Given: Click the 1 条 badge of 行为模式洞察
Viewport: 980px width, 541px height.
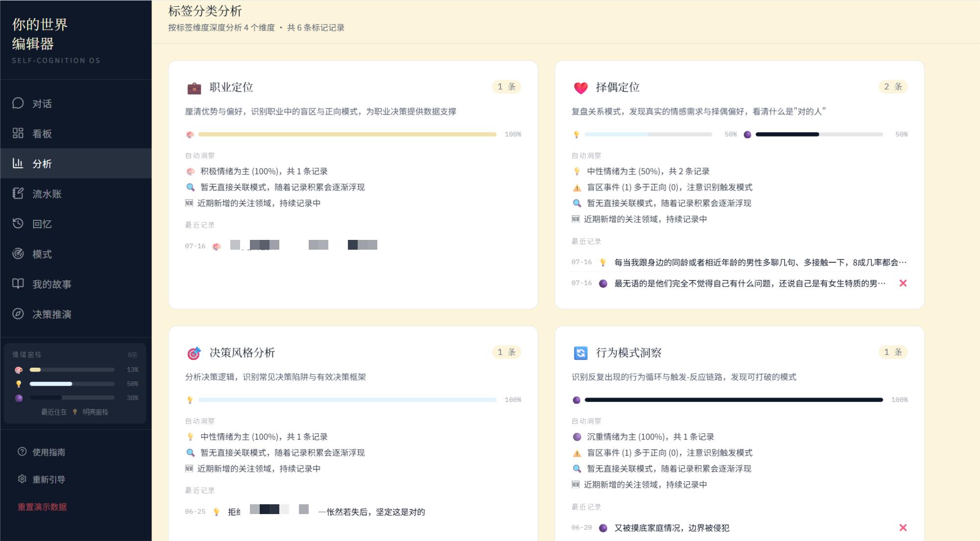Looking at the screenshot, I should 893,352.
